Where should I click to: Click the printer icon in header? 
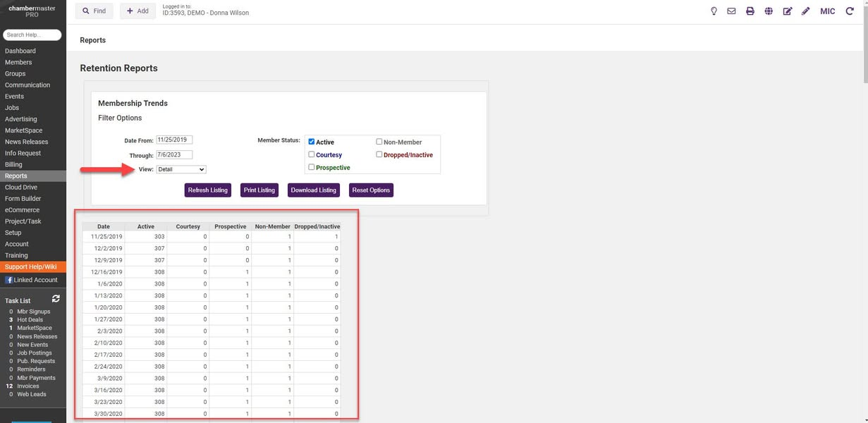tap(750, 11)
